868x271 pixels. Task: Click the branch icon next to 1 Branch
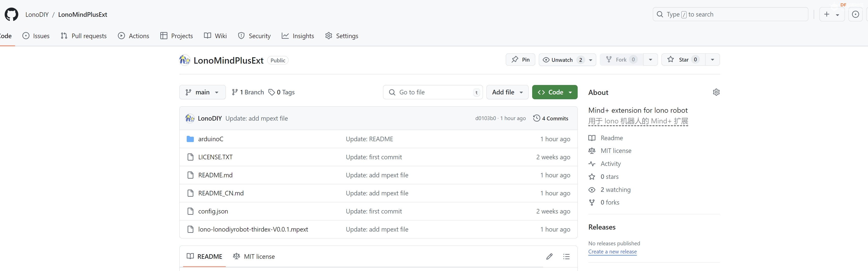(235, 92)
